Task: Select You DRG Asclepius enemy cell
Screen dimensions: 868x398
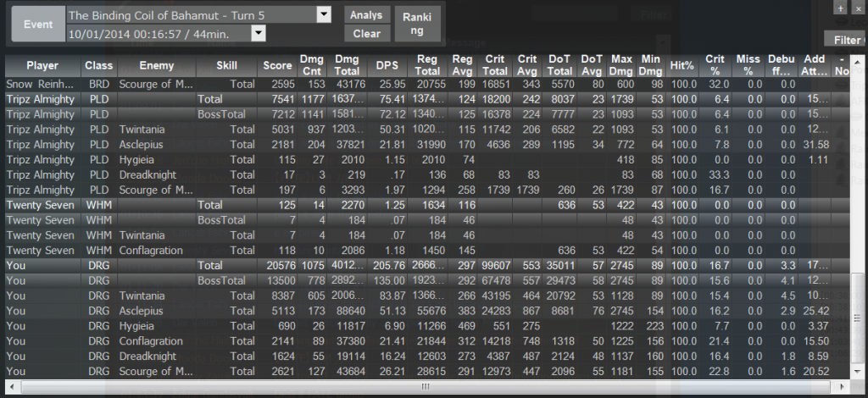Action: coord(142,311)
